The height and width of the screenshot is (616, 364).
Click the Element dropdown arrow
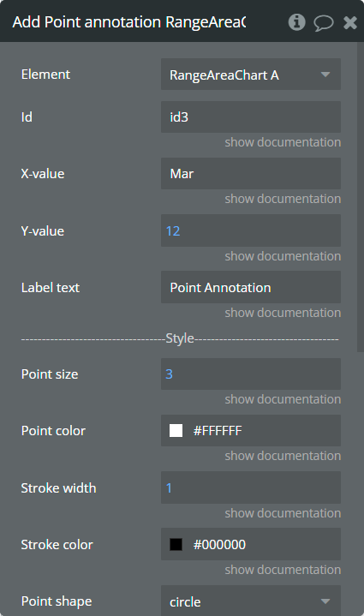(x=325, y=75)
